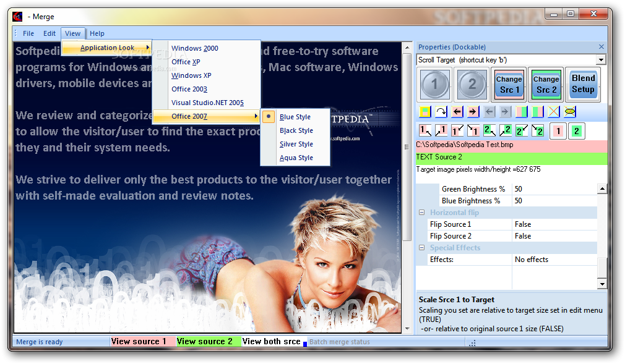Click the image pane scroll-up arrow
Image resolution: width=625 pixels, height=364 pixels.
407,48
